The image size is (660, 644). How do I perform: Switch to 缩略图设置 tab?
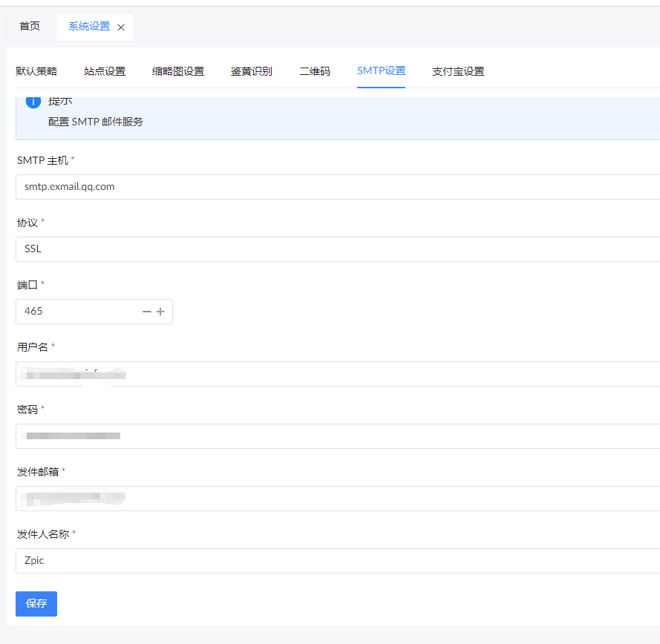(178, 71)
